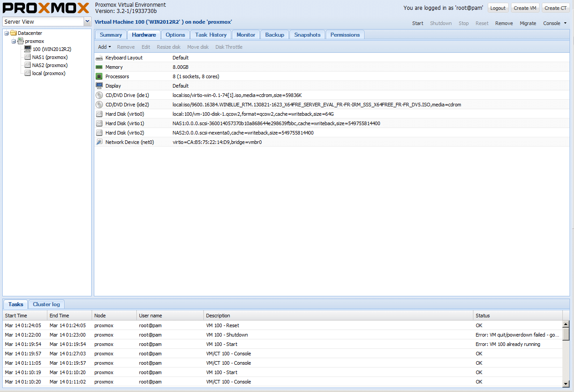
Task: Open the Console dropdown arrow
Action: (x=566, y=23)
